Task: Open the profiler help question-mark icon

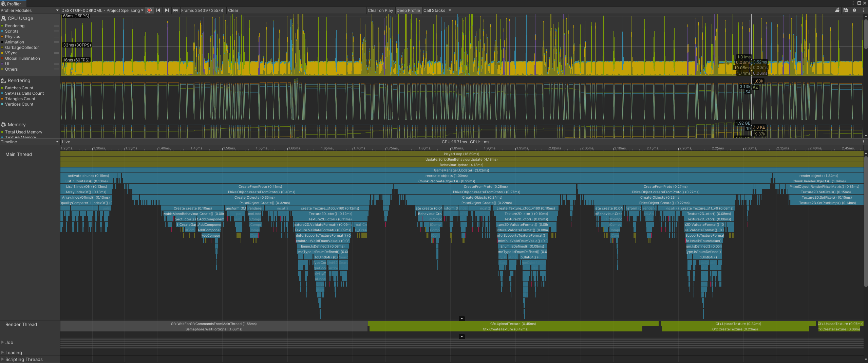Action: (854, 10)
